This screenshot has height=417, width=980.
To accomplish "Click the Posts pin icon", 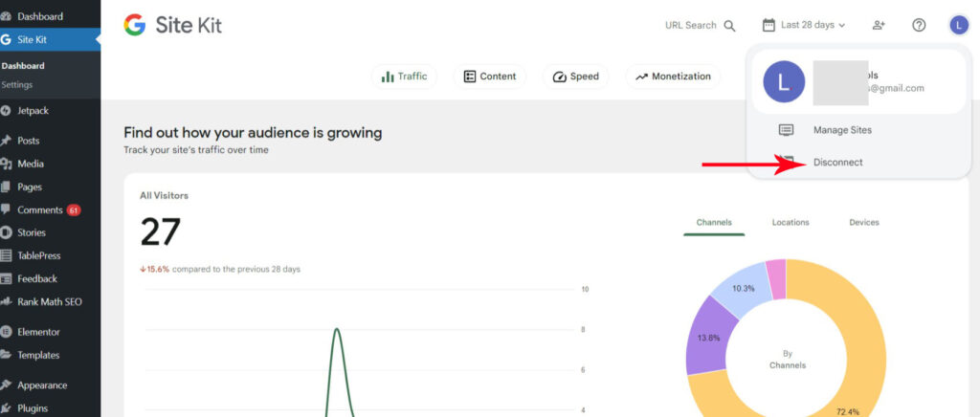I will click(7, 141).
